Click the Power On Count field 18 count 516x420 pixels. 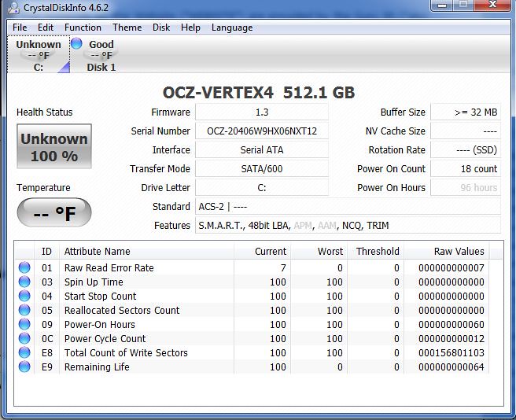point(466,169)
